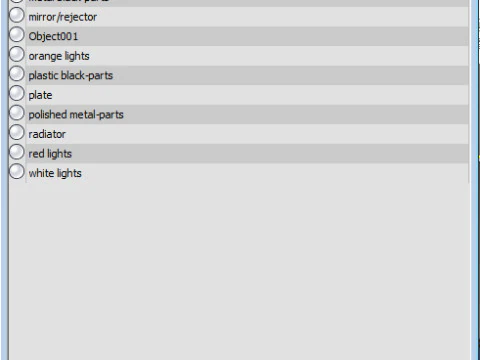Click the plastic black-parts material sphere

coord(17,74)
